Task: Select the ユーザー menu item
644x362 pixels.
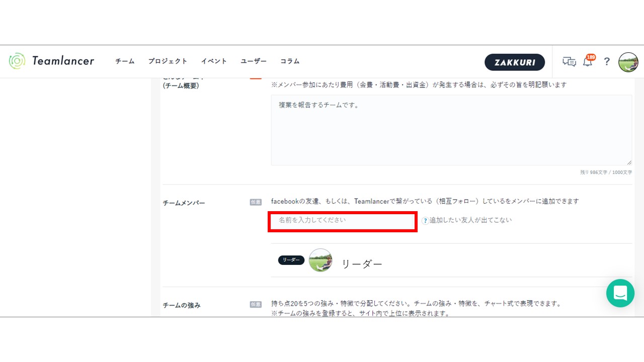Action: pos(254,61)
